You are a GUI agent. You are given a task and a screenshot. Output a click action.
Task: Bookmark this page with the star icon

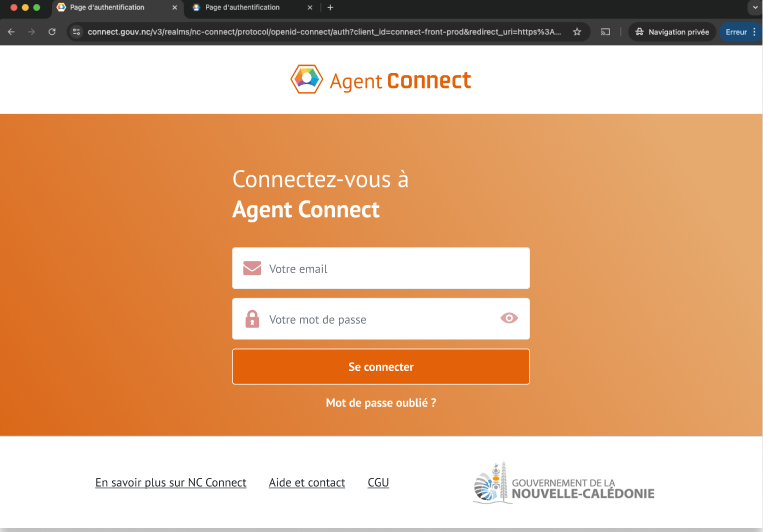click(x=577, y=32)
